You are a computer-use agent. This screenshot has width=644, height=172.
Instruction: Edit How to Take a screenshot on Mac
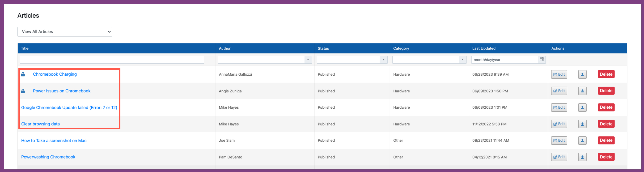point(559,141)
